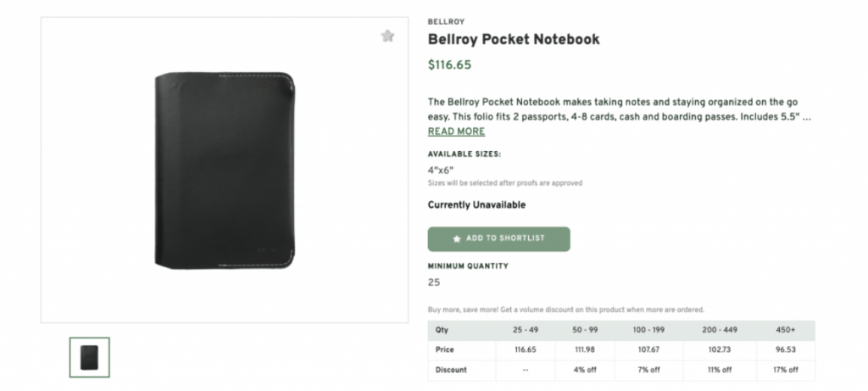Click the minimum quantity value 25
This screenshot has width=868, height=391.
coord(434,282)
